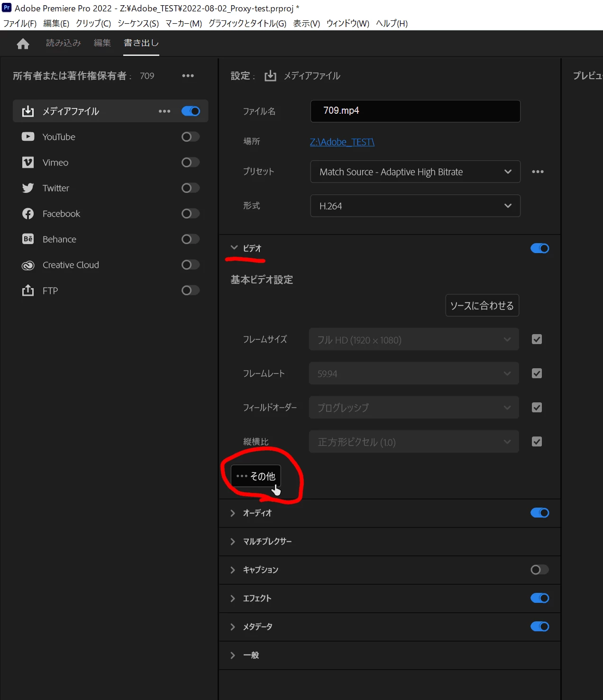Enable the Creative Cloud destination switch
This screenshot has height=700, width=603.
coord(191,264)
